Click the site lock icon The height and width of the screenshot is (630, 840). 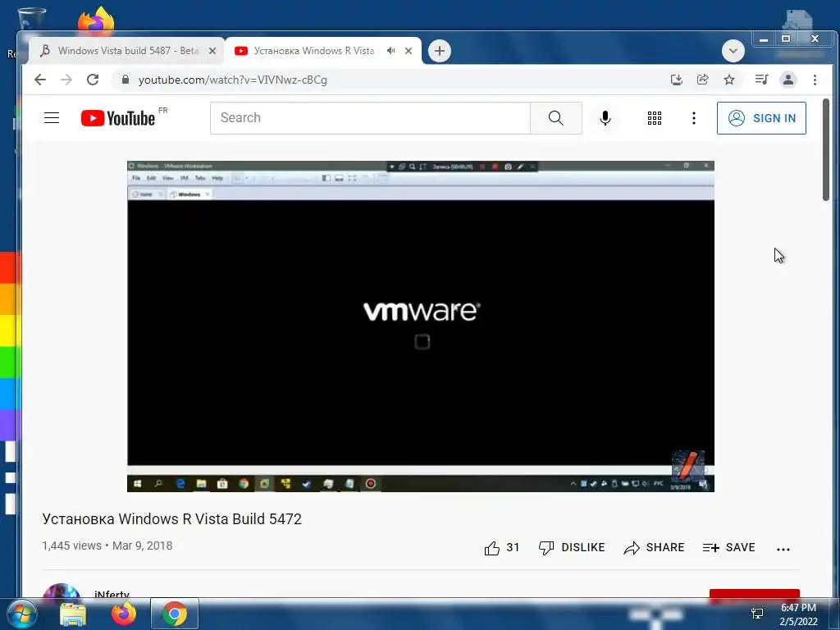(x=126, y=80)
